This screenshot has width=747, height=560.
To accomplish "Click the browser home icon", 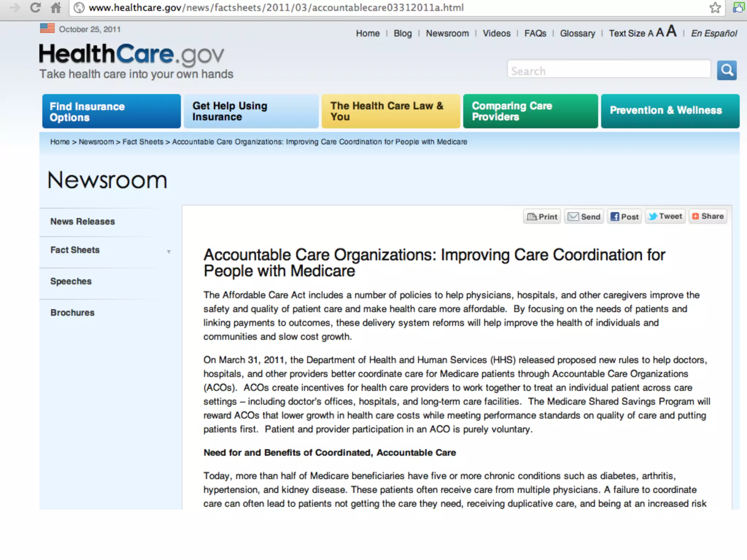I will tap(56, 8).
